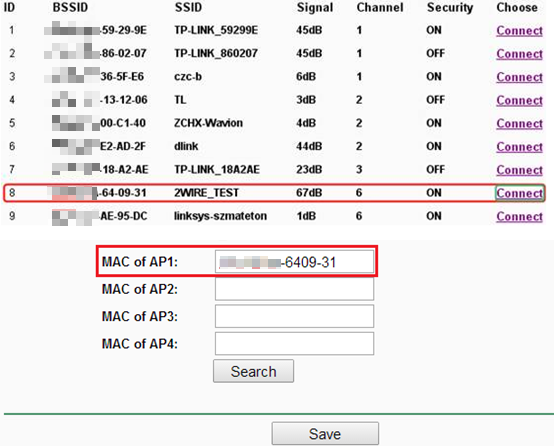Image resolution: width=558 pixels, height=446 pixels.
Task: Click the SSID text linksys-szmateton
Action: coord(220,216)
